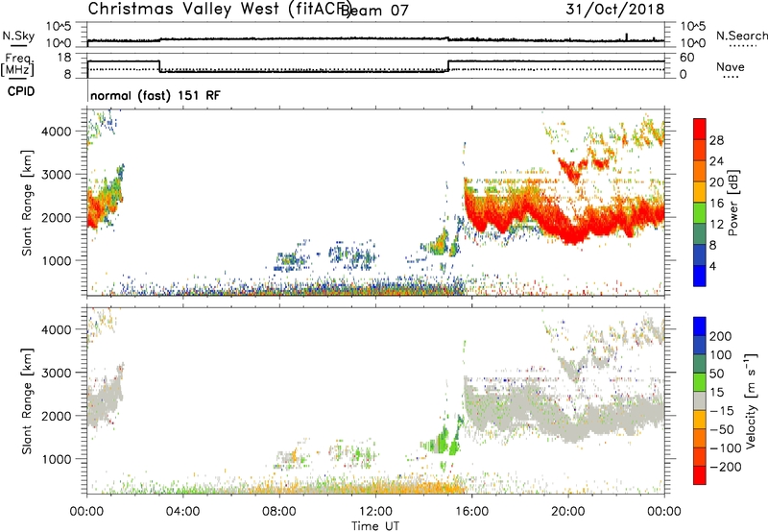Click the noise spike near 22:30 in N.Sky panel

(627, 37)
